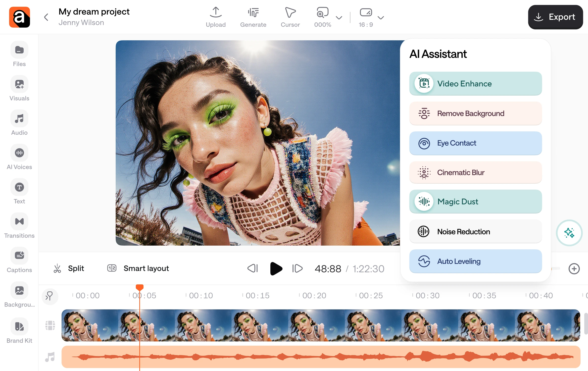Screen dimensions: 588x371
Task: Expand the 16:9 aspect ratio dropdown
Action: coord(381,18)
